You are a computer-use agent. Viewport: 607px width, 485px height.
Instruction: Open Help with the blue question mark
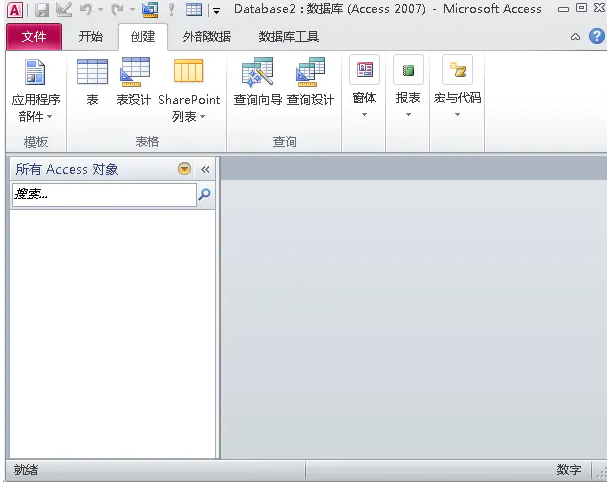pyautogui.click(x=597, y=36)
